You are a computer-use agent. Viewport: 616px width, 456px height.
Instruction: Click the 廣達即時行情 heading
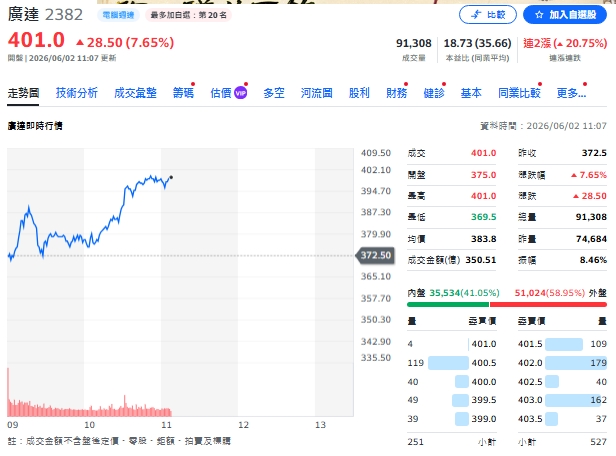pyautogui.click(x=35, y=126)
